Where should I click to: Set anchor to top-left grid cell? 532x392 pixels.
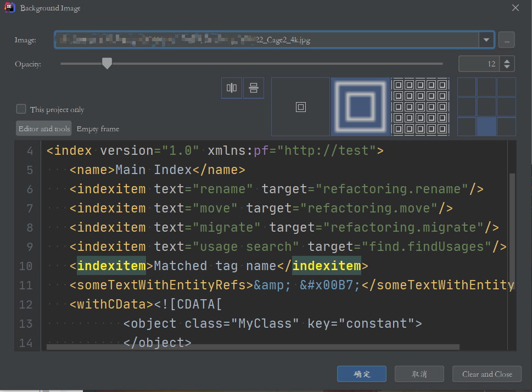467,87
